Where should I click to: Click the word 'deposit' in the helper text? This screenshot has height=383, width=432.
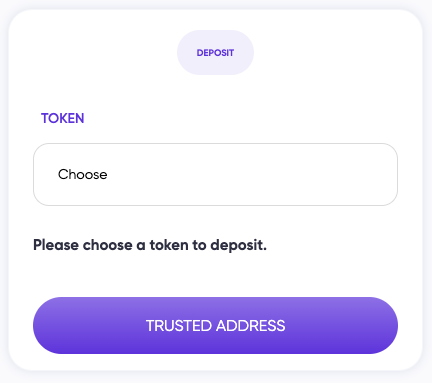[x=238, y=246]
